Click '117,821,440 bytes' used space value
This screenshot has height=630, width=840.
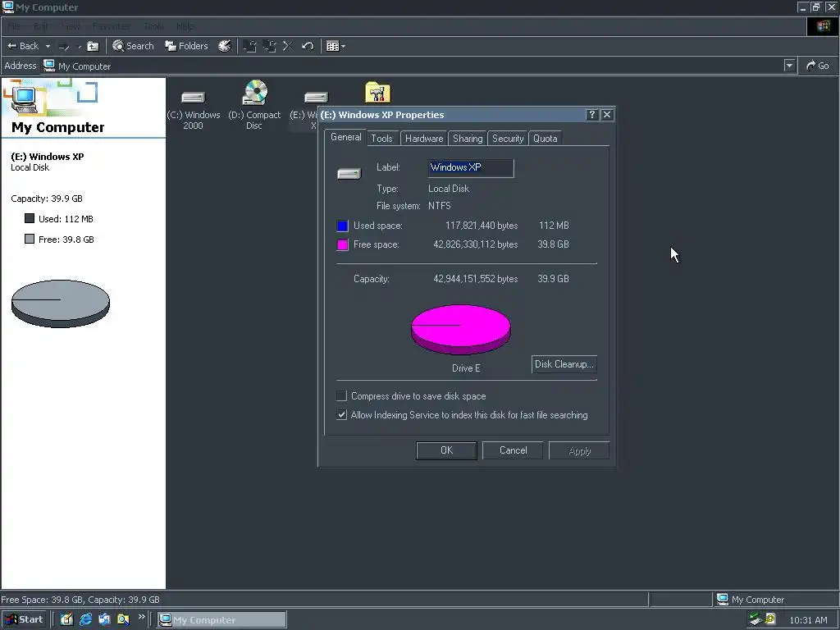tap(481, 226)
